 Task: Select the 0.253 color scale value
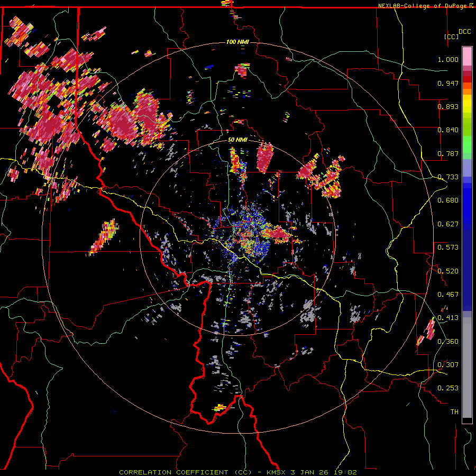pyautogui.click(x=448, y=388)
